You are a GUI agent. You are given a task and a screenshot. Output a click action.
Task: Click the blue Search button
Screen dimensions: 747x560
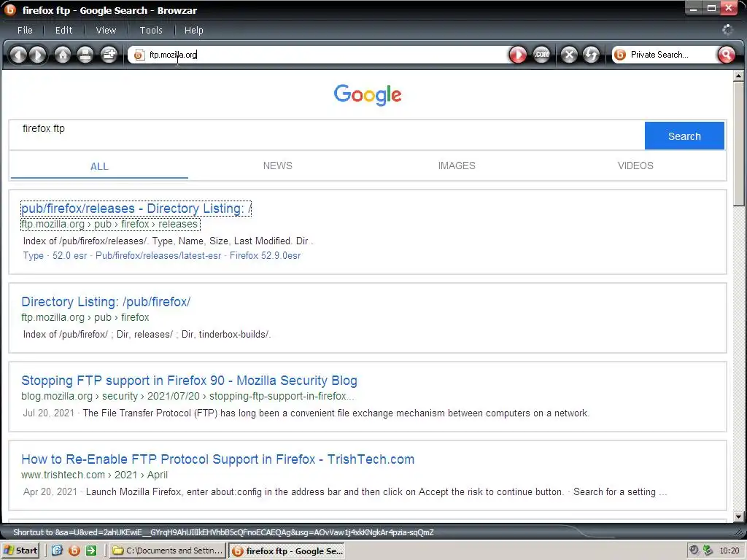pos(684,136)
